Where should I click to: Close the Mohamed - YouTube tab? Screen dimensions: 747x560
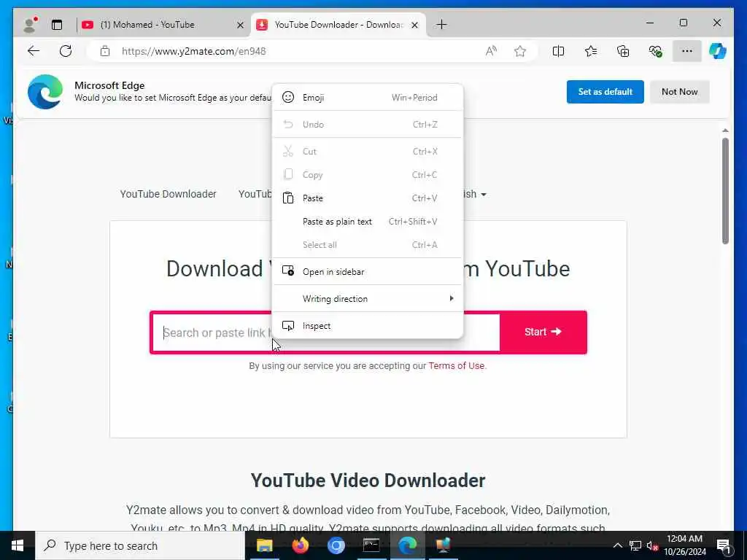(241, 25)
